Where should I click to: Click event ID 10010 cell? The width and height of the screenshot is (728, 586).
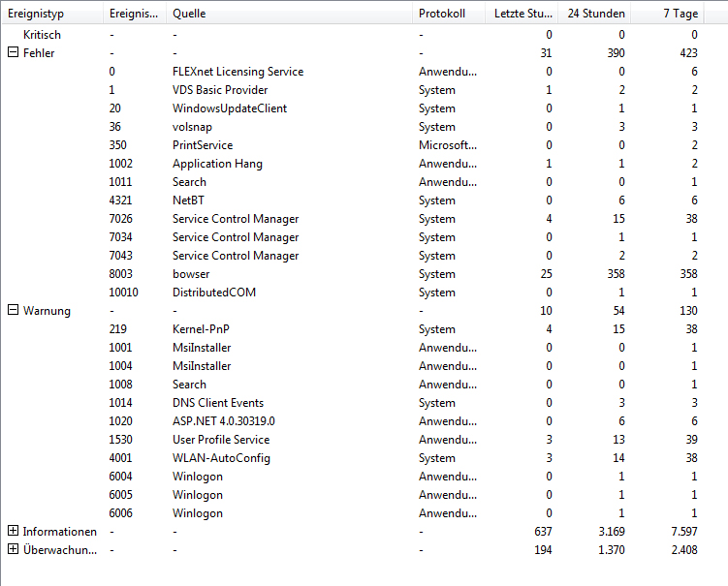pos(123,293)
